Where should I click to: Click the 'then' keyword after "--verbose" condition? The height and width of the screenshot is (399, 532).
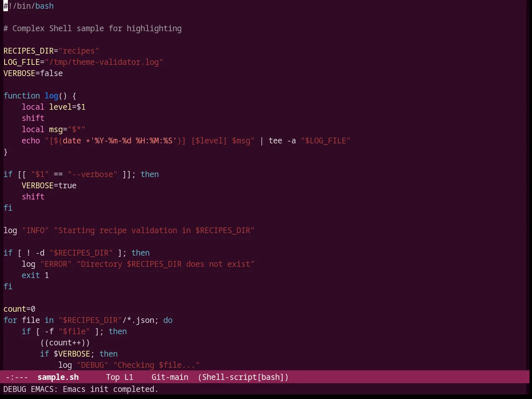tap(150, 174)
